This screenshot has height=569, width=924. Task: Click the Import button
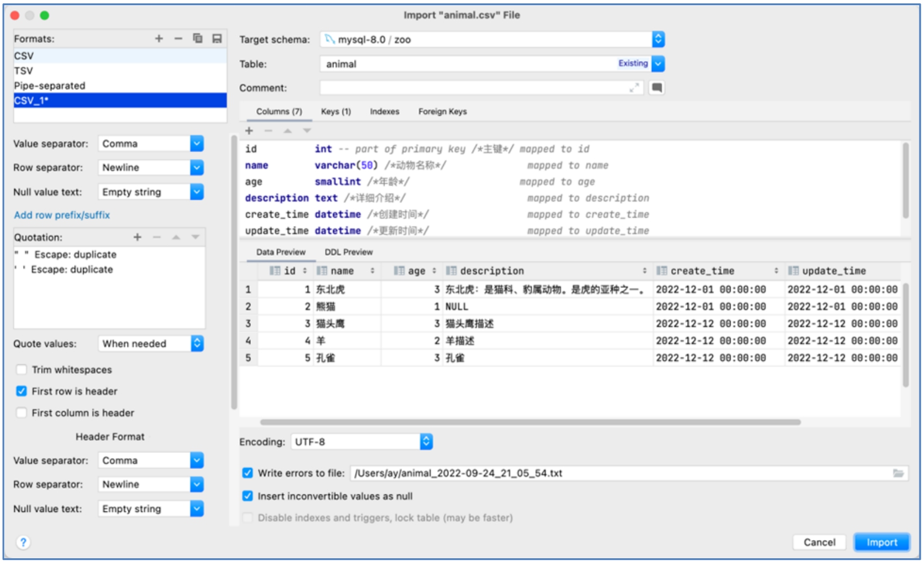[x=881, y=542]
